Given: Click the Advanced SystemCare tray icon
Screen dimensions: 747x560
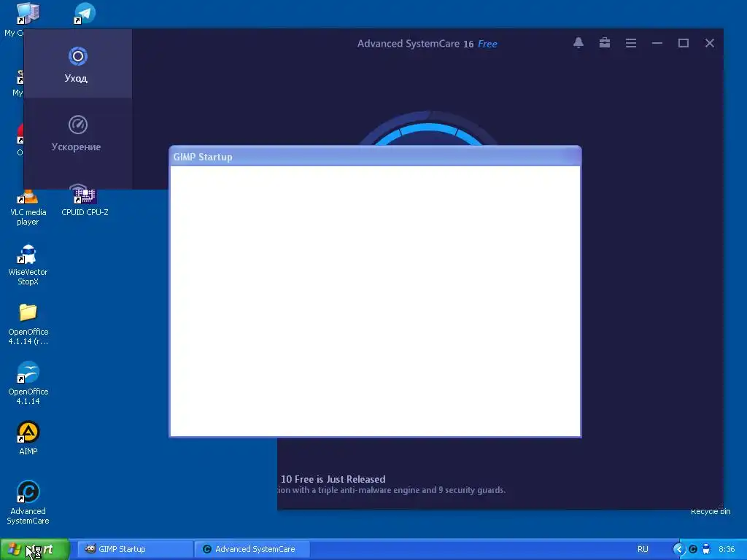Looking at the screenshot, I should coord(693,549).
